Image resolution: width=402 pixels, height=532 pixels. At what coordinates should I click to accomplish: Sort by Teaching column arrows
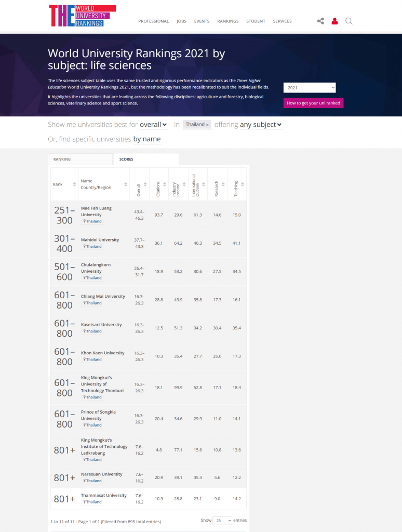pyautogui.click(x=243, y=184)
